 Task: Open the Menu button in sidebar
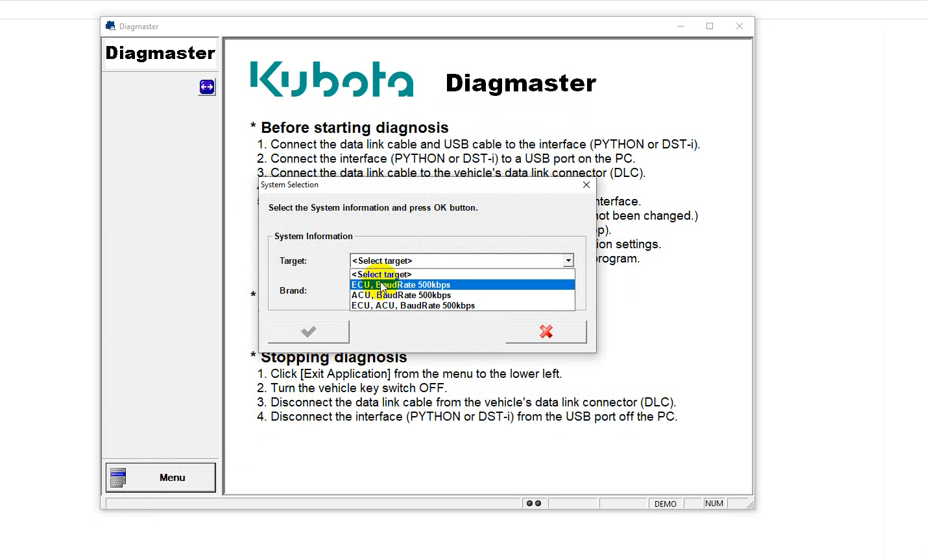[160, 478]
